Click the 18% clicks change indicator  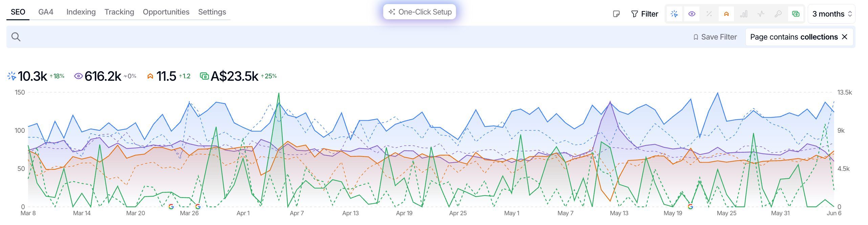(x=57, y=76)
